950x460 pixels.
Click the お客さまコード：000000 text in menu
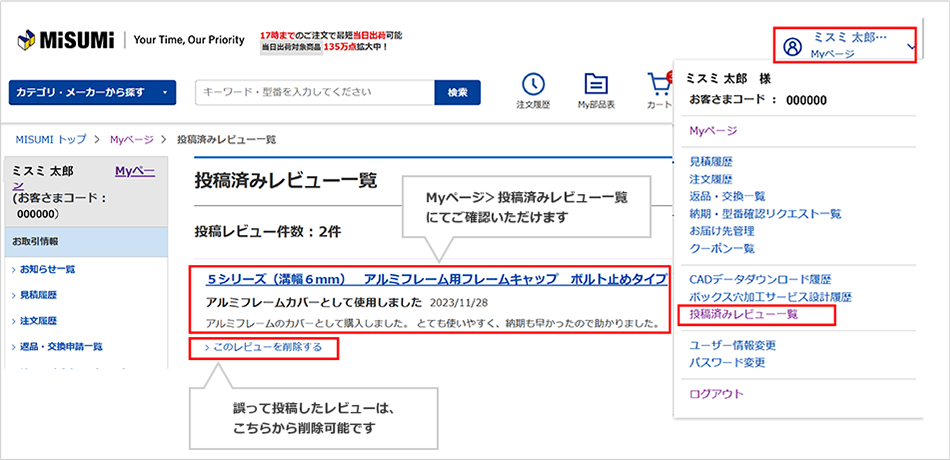[758, 100]
